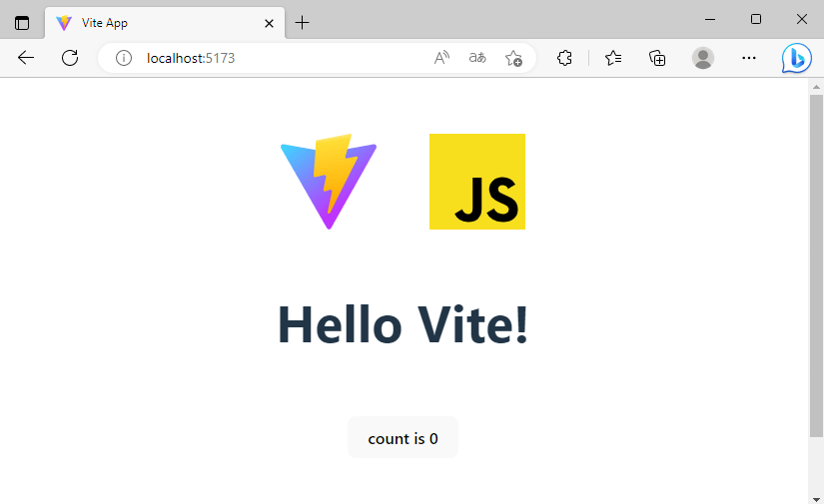Open the user profile avatar

tap(702, 58)
